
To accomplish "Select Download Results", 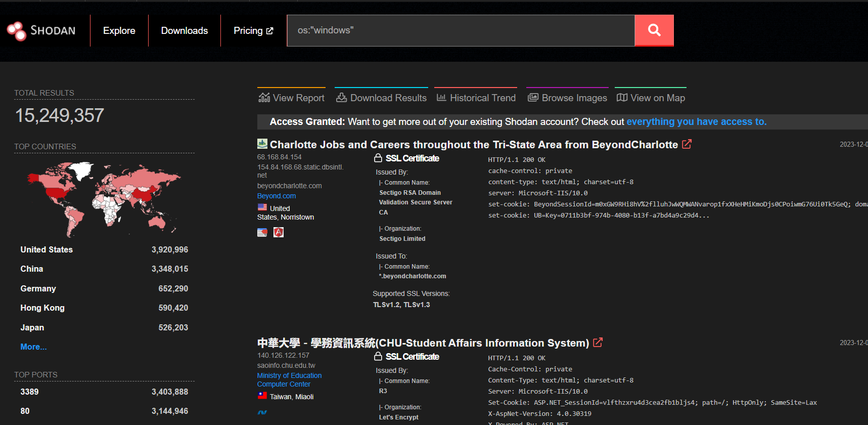I will [382, 98].
